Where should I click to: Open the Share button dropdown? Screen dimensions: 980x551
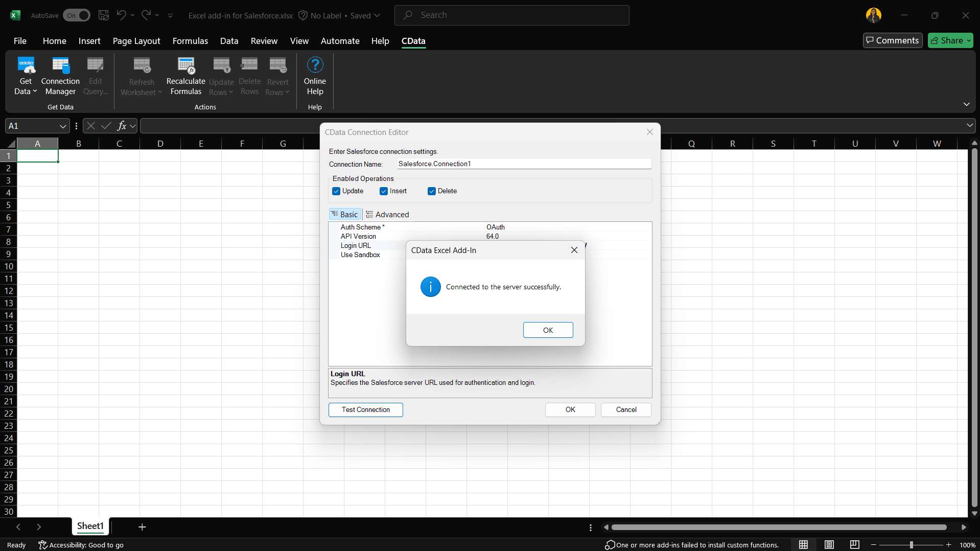coord(968,41)
